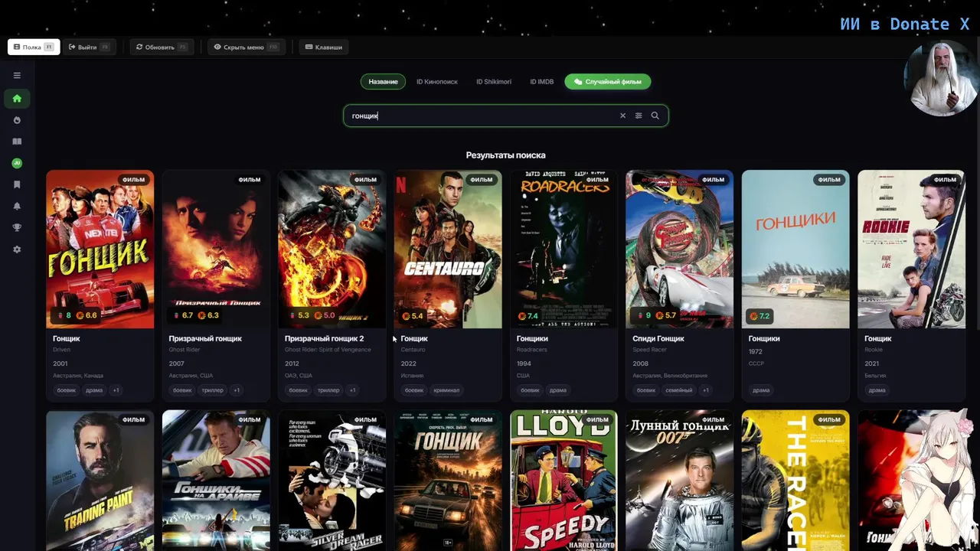Click криминал genre tag on Centauro card
This screenshot has width=980, height=551.
(x=446, y=390)
